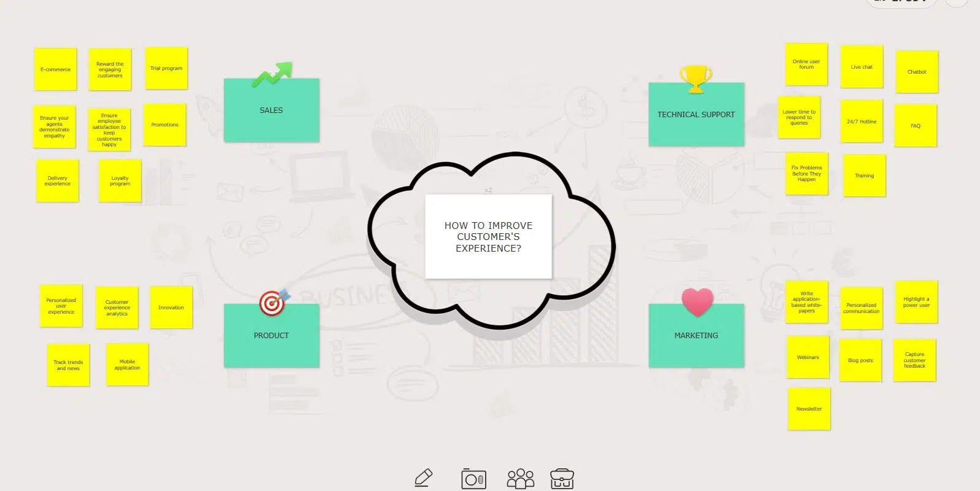Select the Live chat sticky note
This screenshot has width=980, height=491.
pyautogui.click(x=861, y=67)
